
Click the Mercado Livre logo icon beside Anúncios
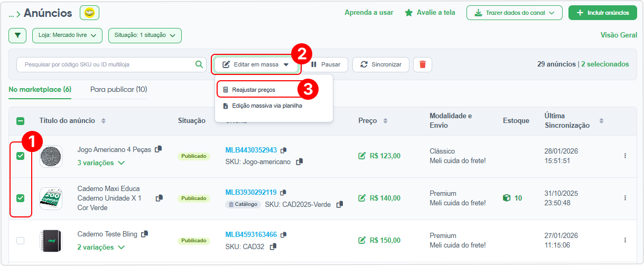[89, 13]
